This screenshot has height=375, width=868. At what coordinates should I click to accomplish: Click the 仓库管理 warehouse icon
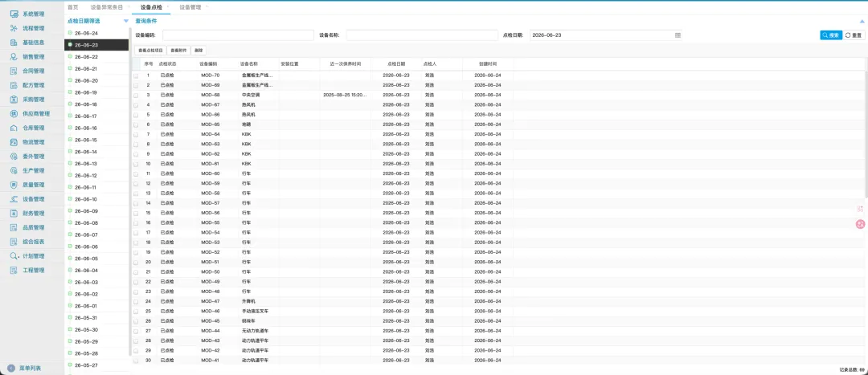(x=14, y=128)
